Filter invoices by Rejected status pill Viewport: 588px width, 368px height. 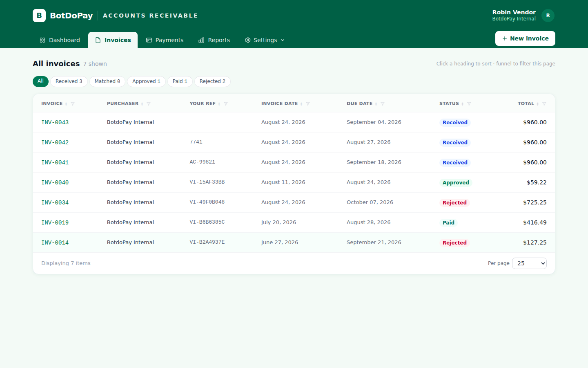pos(212,81)
